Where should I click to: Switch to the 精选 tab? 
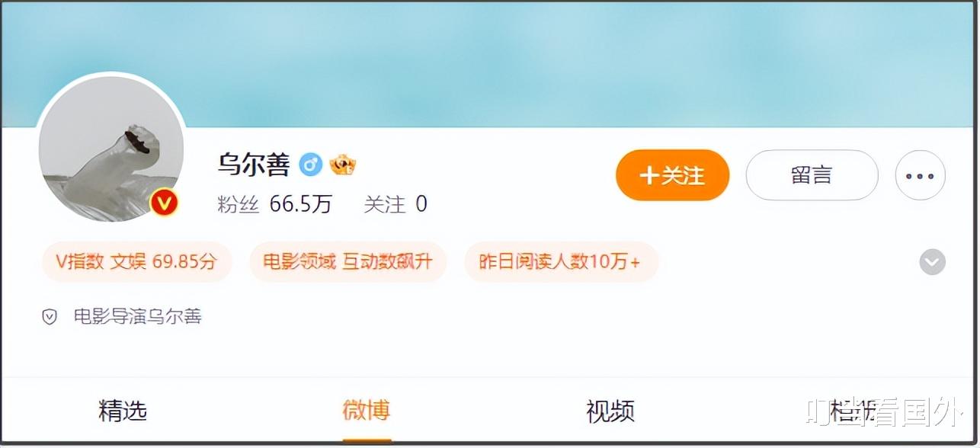click(x=123, y=411)
